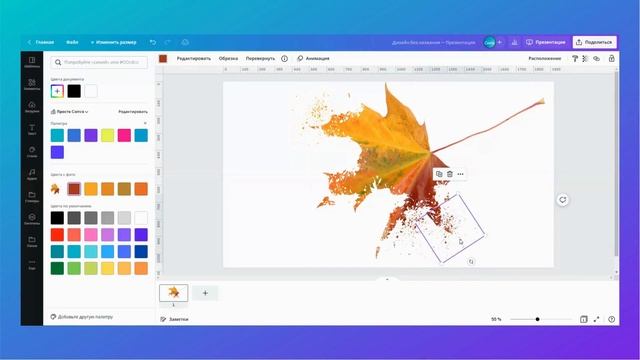Click Редактировать in the image toolbar
640x360 pixels.
194,59
